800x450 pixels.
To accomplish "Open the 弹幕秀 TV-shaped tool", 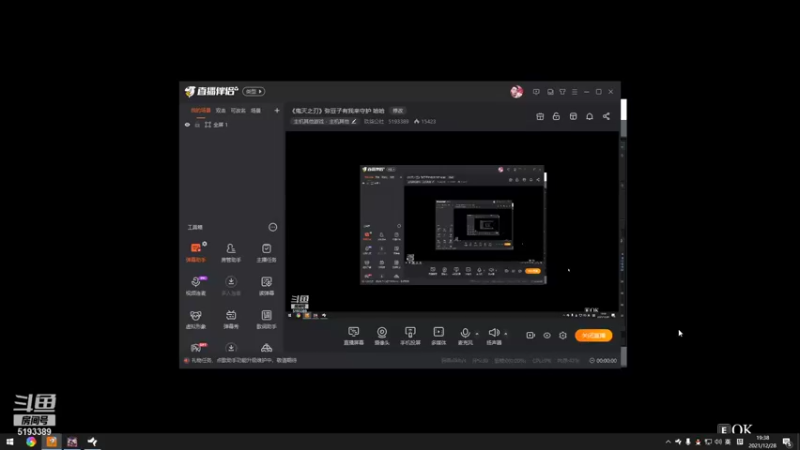I will point(231,319).
